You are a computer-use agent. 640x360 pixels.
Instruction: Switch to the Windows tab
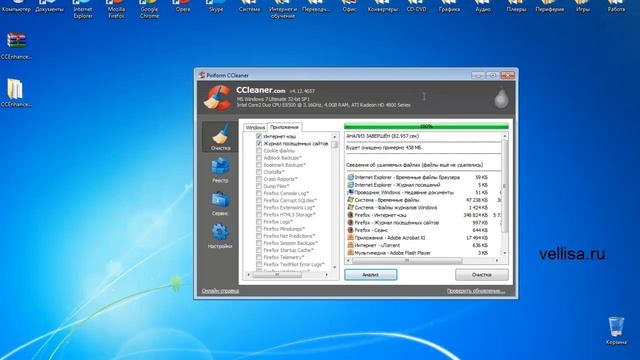pos(256,128)
